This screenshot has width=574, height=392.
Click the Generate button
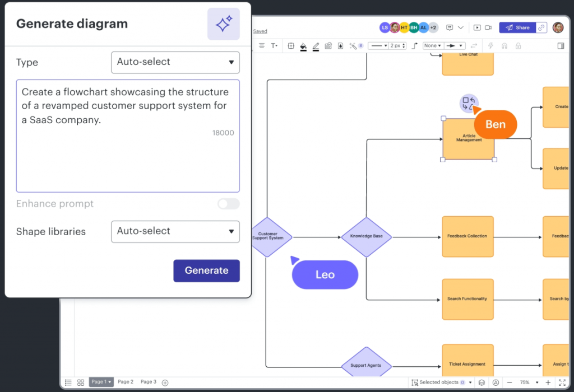click(206, 270)
